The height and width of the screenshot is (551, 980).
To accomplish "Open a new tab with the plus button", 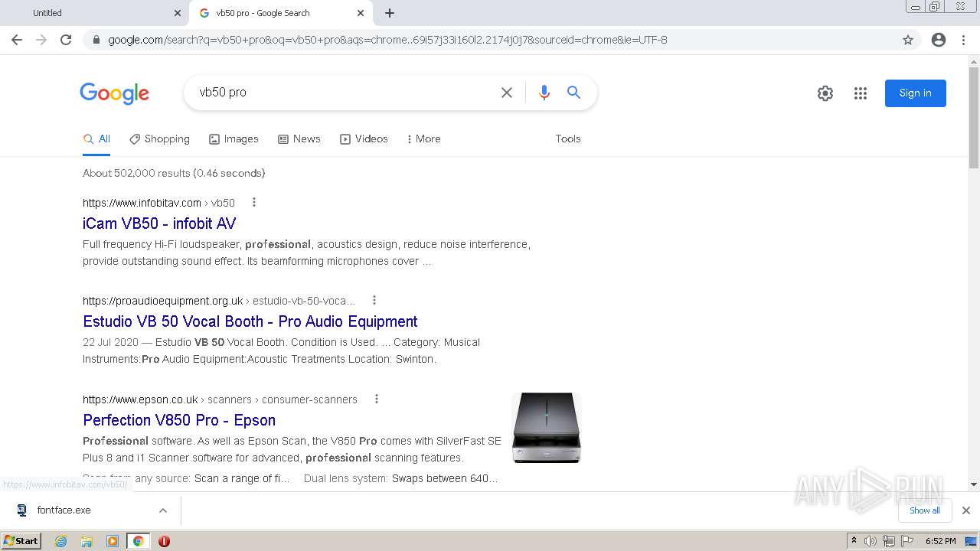I will click(390, 13).
